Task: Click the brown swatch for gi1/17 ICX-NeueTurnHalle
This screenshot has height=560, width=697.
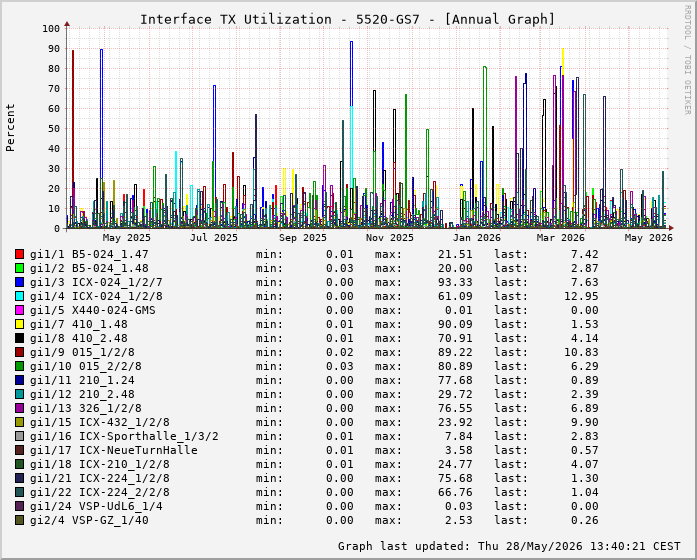Action: [19, 450]
